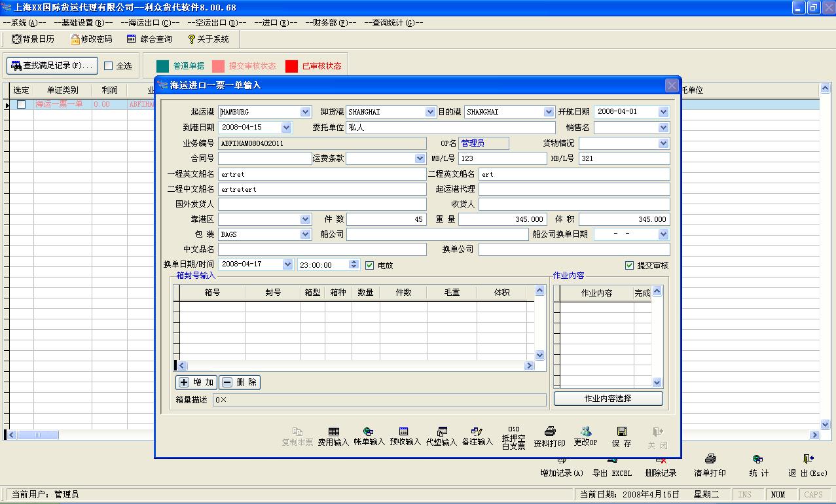Screen dimensions: 836x504
Task: Click the 收货人 input field
Action: pos(574,204)
